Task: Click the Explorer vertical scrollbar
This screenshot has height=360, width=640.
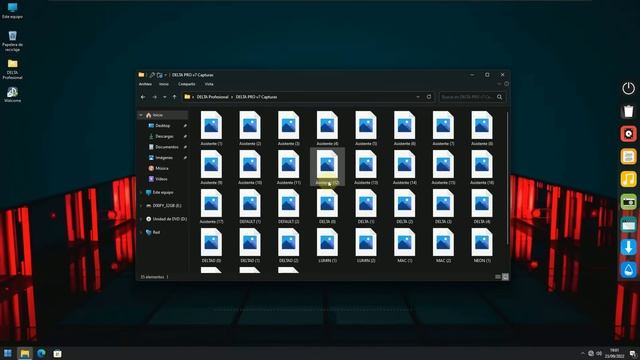Action: pyautogui.click(x=507, y=178)
